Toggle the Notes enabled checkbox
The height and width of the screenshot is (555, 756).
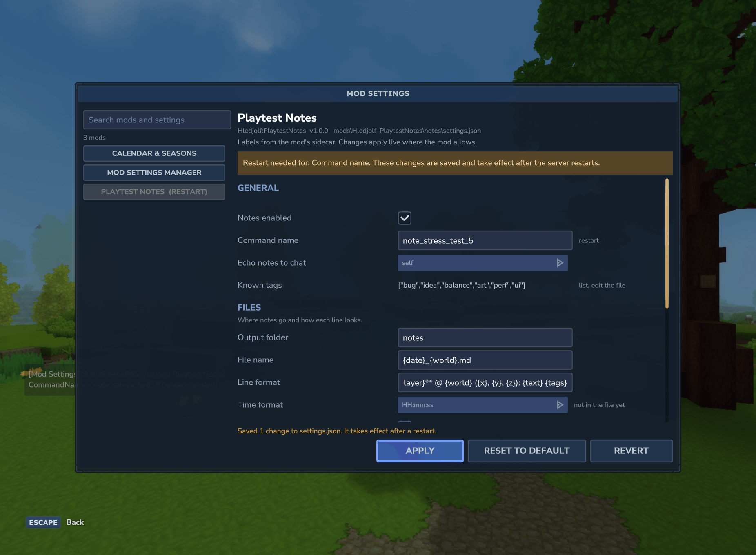pyautogui.click(x=405, y=218)
